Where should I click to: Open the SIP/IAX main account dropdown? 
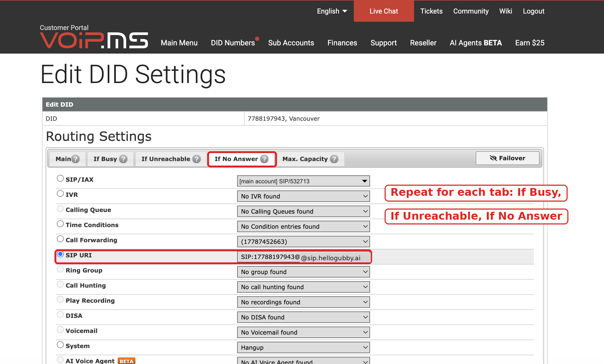[x=303, y=181]
